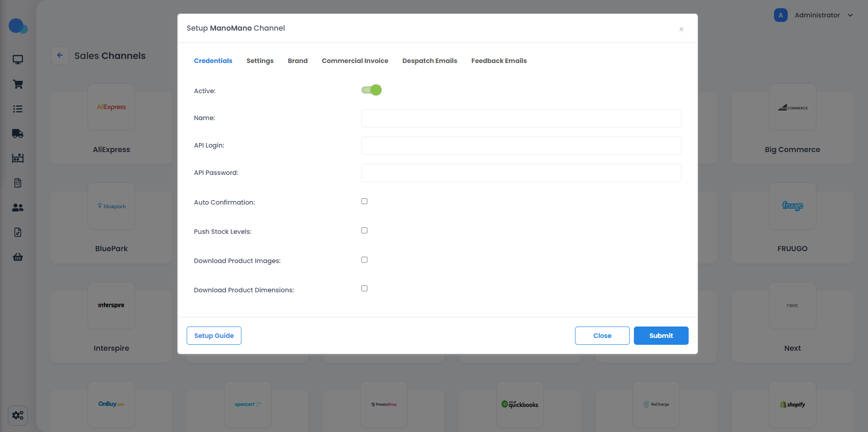Click the monitor dashboard icon in sidebar

click(x=18, y=60)
